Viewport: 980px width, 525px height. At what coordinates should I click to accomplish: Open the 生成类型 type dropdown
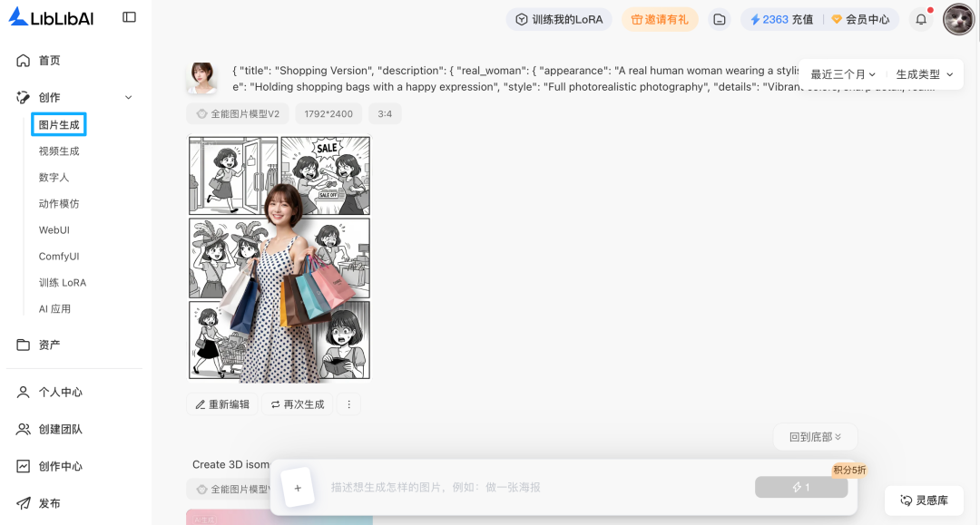click(x=924, y=74)
